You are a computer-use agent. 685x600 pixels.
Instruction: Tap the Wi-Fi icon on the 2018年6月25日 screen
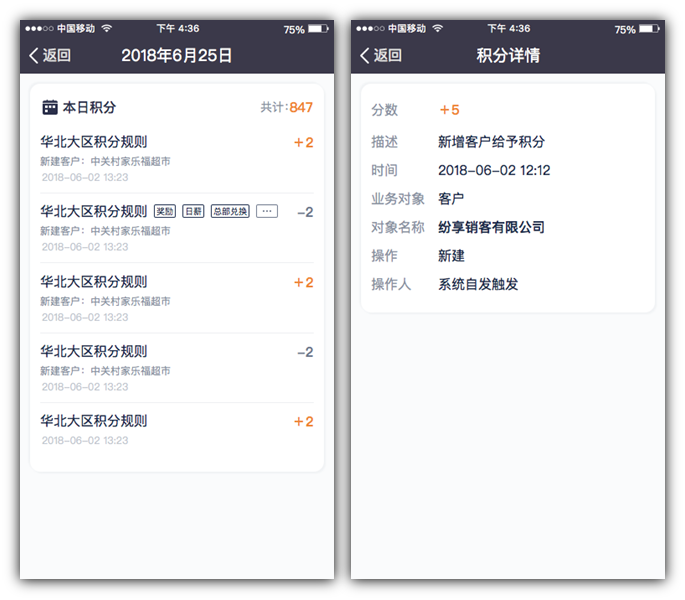tap(107, 29)
